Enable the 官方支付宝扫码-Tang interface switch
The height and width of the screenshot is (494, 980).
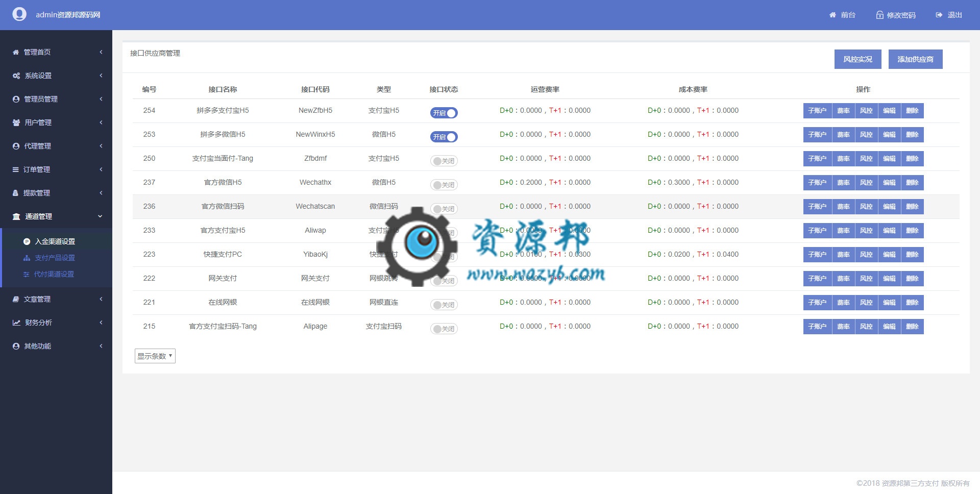444,329
